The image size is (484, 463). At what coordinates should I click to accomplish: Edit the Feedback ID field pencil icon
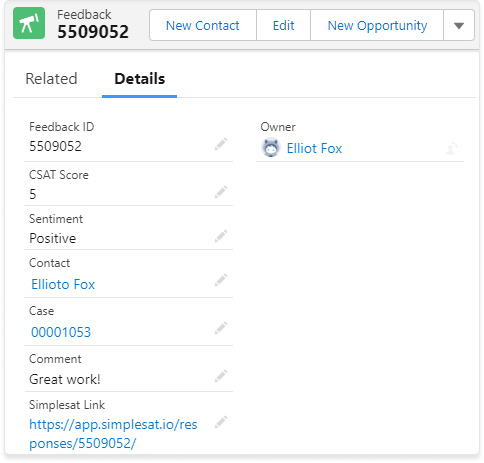221,144
